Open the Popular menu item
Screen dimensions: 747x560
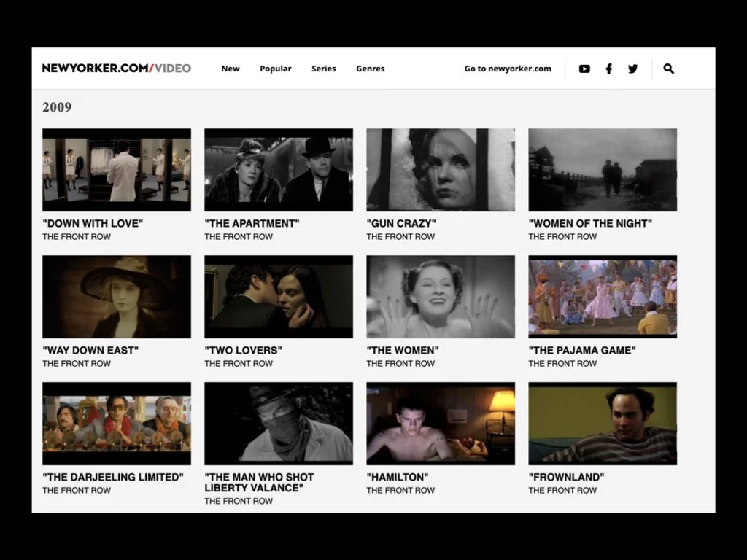click(x=275, y=69)
